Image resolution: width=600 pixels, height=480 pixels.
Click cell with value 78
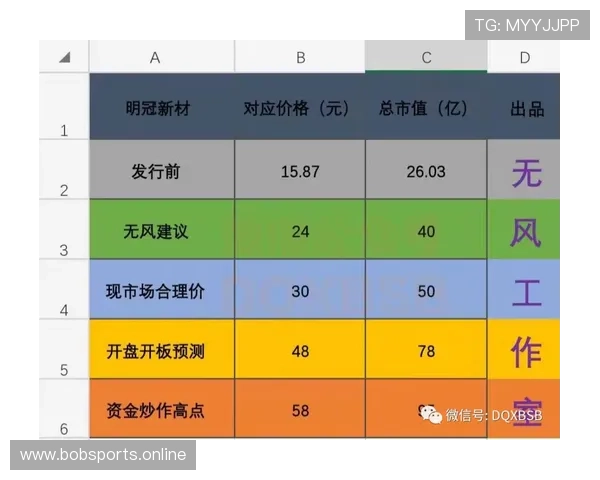[426, 349]
